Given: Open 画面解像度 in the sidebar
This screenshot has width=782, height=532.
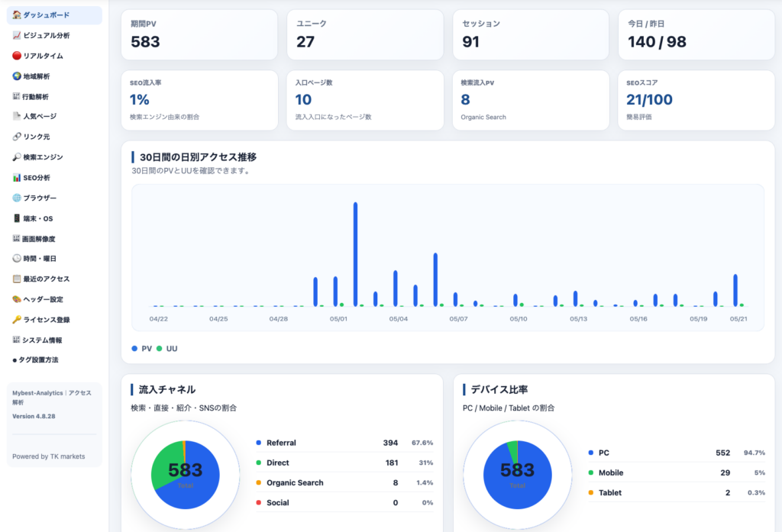Looking at the screenshot, I should tap(54, 239).
